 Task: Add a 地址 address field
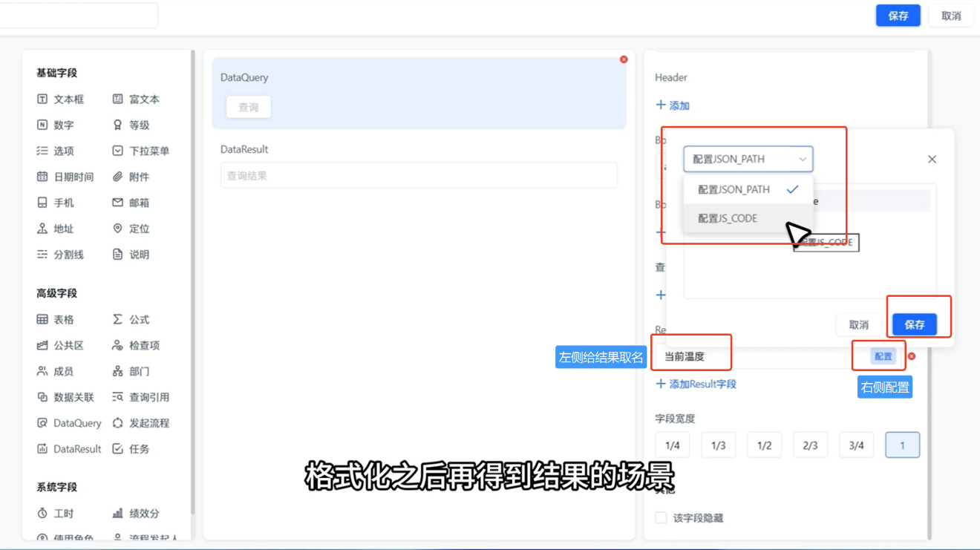pos(55,229)
